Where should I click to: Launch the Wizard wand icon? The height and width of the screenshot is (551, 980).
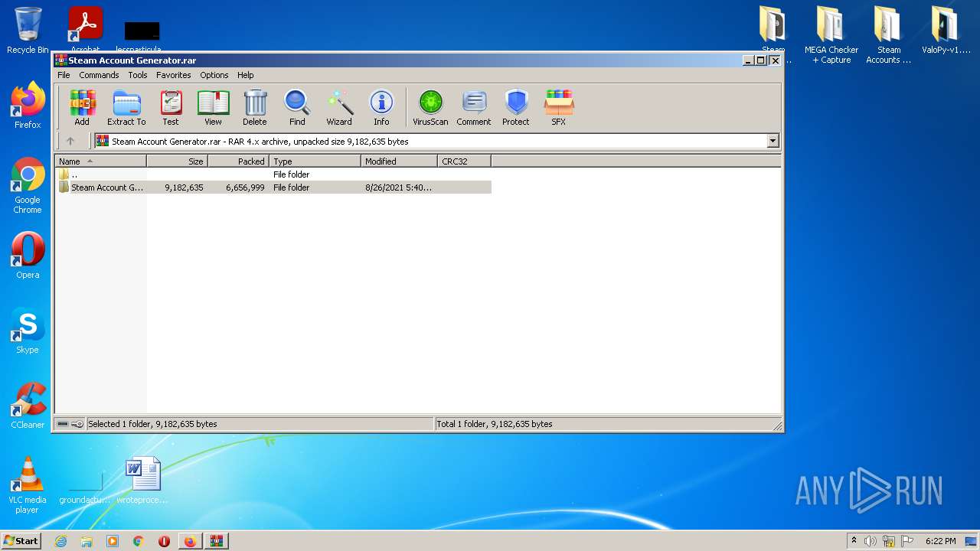click(339, 108)
